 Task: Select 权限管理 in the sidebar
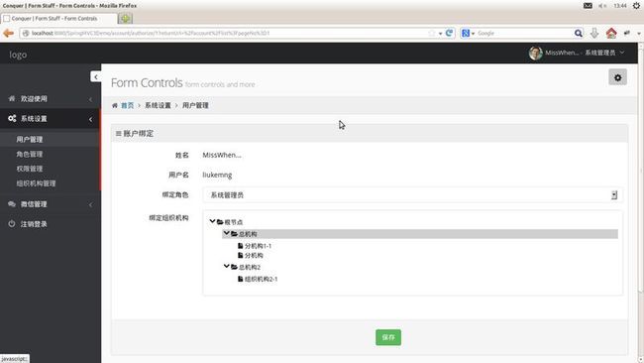[30, 169]
